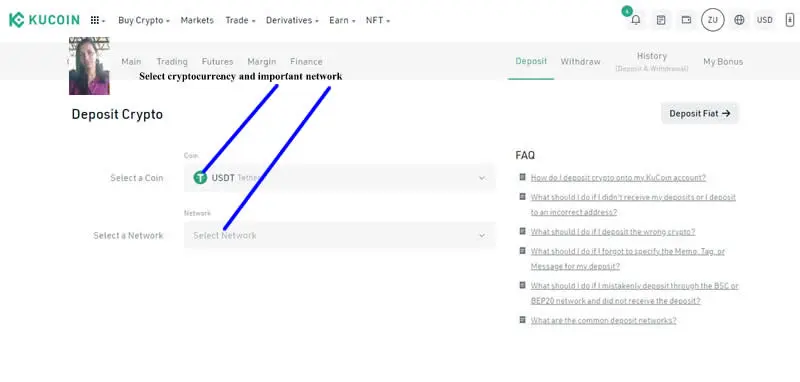Open the ZU profile avatar
This screenshot has width=800, height=382.
coord(713,20)
